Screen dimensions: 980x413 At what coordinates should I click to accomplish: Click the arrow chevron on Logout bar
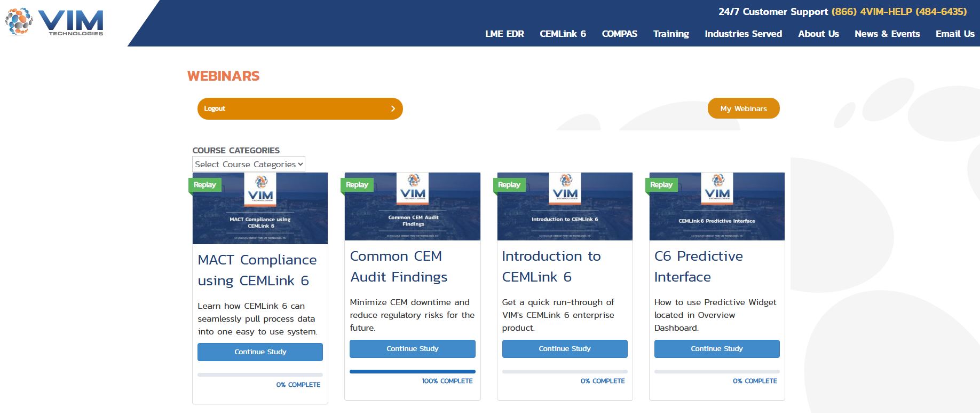[x=393, y=108]
